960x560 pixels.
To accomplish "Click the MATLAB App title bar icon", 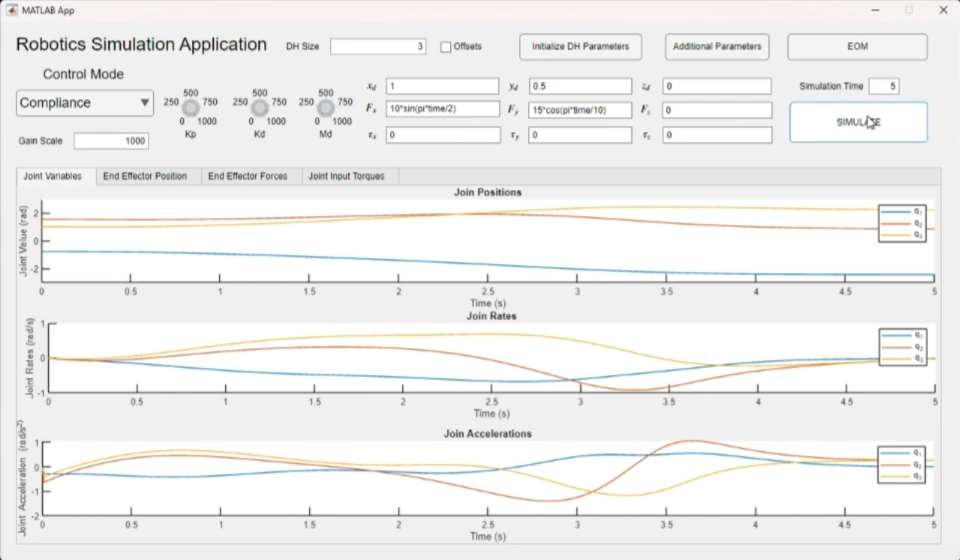I will (11, 10).
